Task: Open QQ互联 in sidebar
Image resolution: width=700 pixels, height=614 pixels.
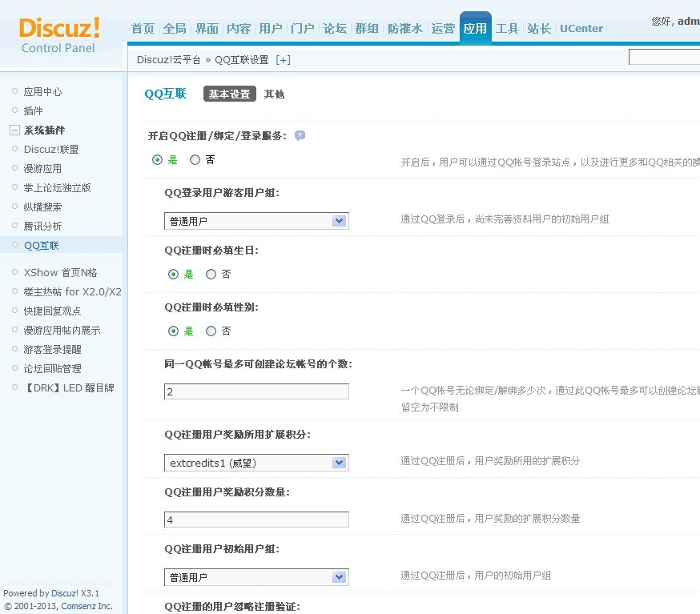Action: [41, 245]
